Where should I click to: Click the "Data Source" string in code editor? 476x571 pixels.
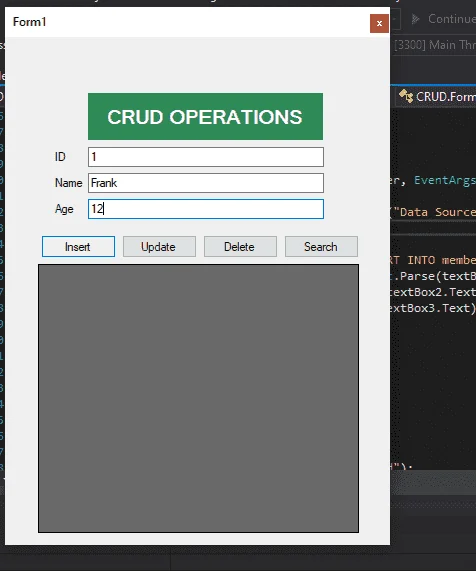tap(434, 212)
